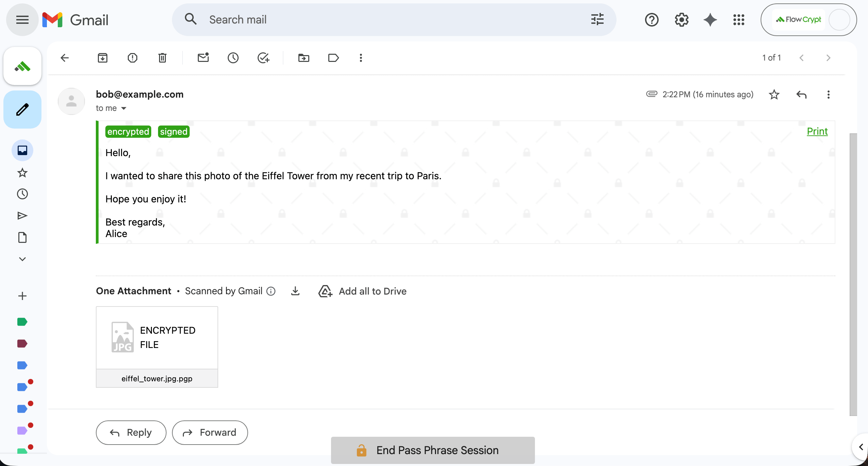Star the message
The height and width of the screenshot is (466, 868).
point(774,95)
